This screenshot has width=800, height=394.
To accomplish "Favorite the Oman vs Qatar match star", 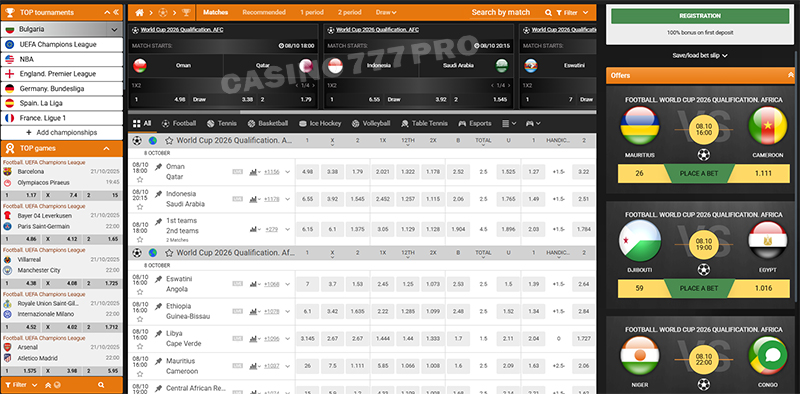I will [x=140, y=180].
